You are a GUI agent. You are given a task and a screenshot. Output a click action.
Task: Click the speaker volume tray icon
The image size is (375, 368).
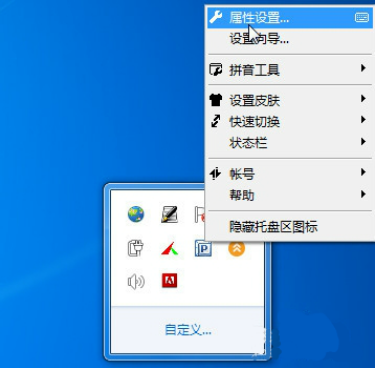[136, 282]
